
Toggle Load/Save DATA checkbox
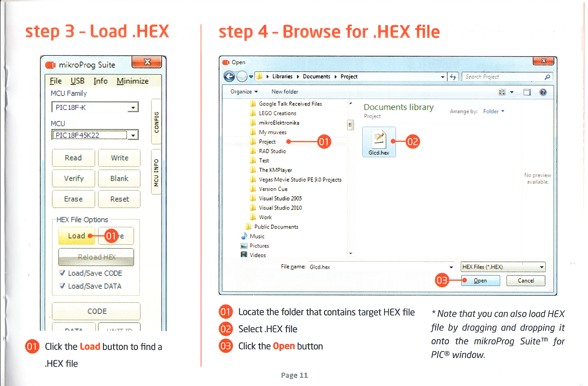tap(62, 286)
